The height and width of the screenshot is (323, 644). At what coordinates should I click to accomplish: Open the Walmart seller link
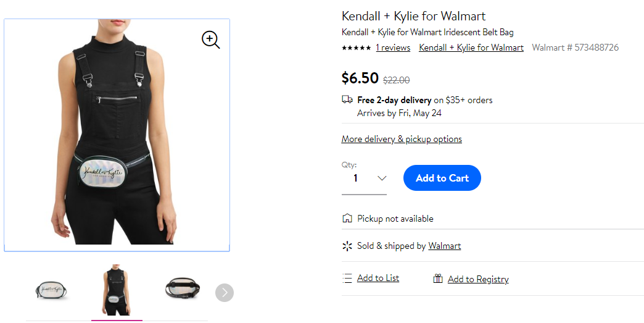444,246
